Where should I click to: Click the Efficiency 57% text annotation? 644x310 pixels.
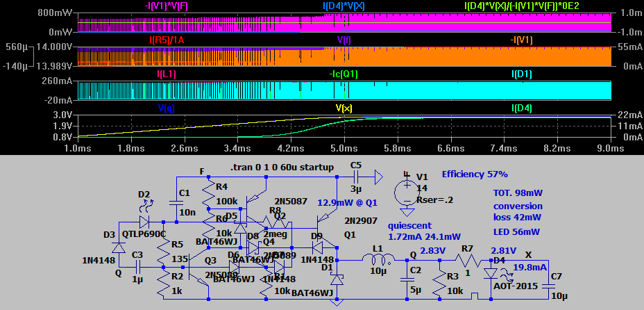coord(475,174)
